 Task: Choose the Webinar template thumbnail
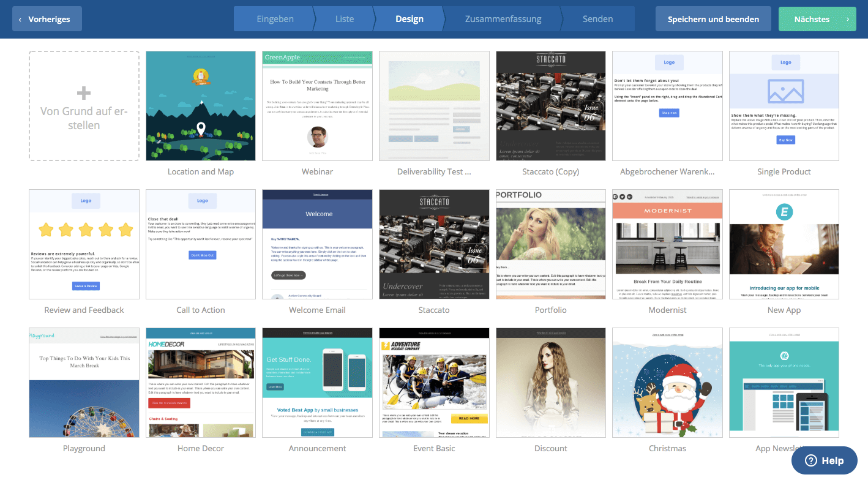[x=317, y=106]
